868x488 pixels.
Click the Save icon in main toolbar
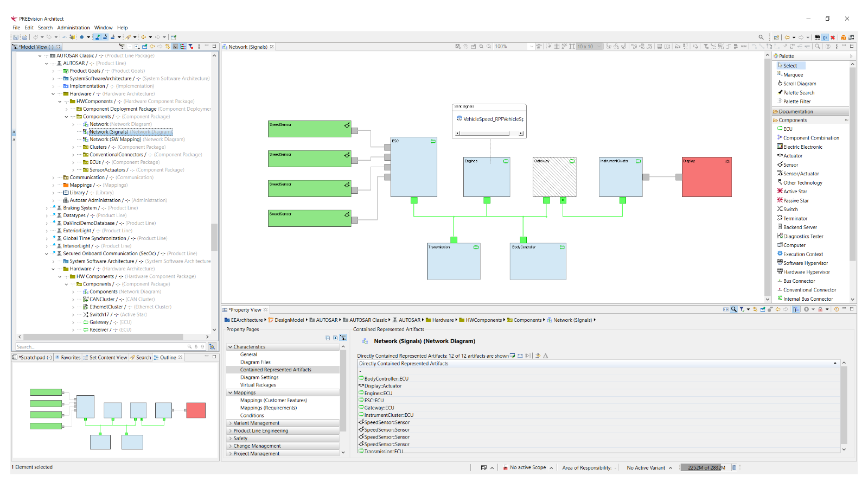pos(16,37)
